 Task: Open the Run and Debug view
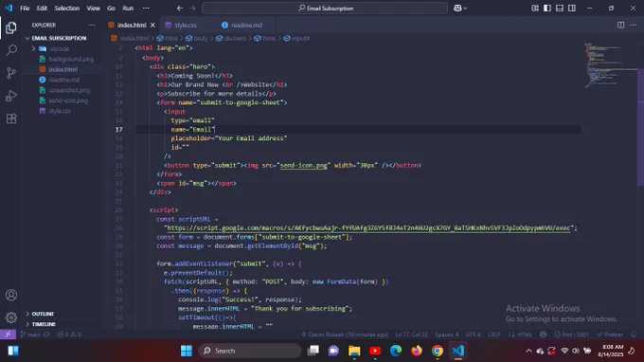[x=11, y=96]
